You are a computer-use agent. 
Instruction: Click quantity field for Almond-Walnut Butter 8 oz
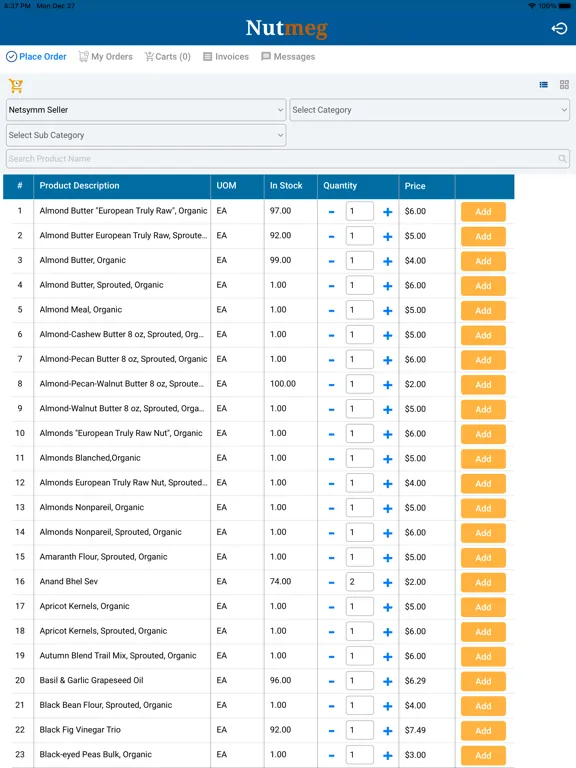click(x=360, y=409)
